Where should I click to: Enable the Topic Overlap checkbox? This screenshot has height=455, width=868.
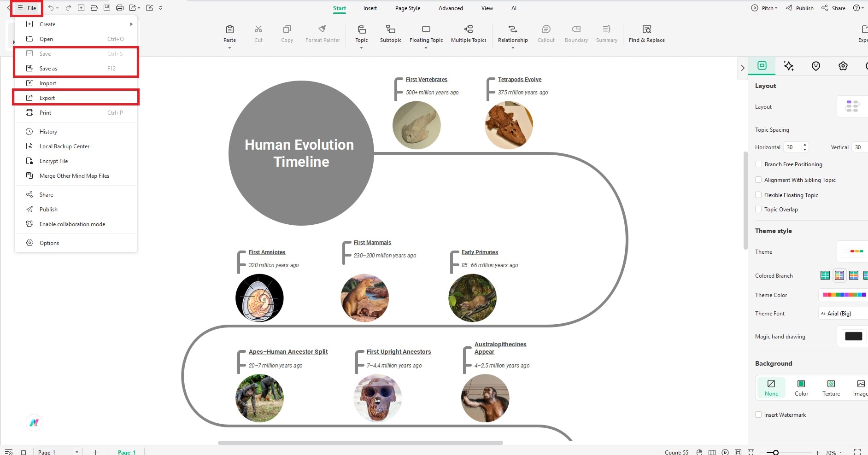pyautogui.click(x=758, y=209)
